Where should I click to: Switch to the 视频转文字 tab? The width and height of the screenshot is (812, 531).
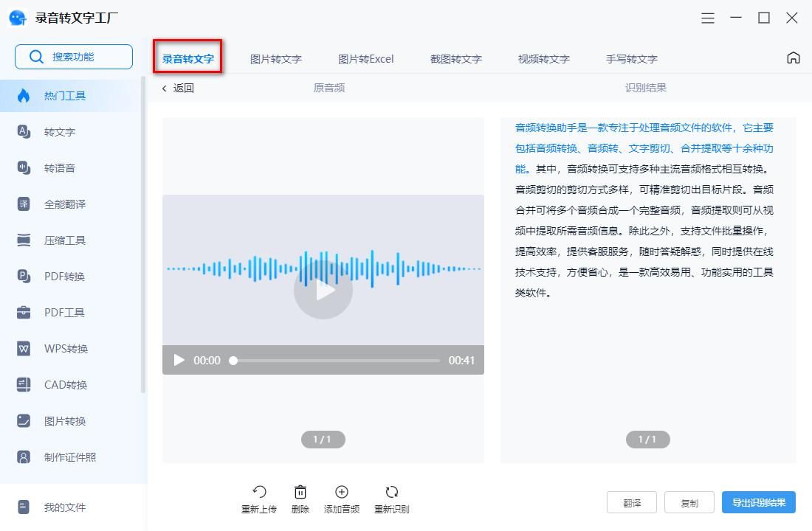click(544, 59)
